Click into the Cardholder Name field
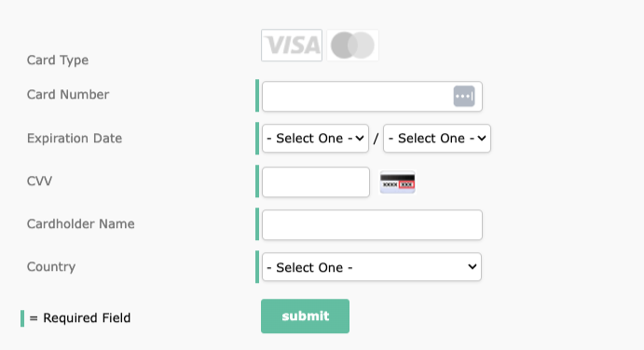Screen dimensions: 644x350 point(372,225)
